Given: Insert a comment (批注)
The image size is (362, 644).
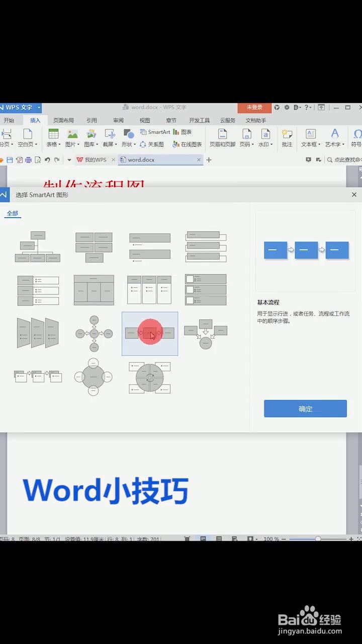Looking at the screenshot, I should [287, 138].
